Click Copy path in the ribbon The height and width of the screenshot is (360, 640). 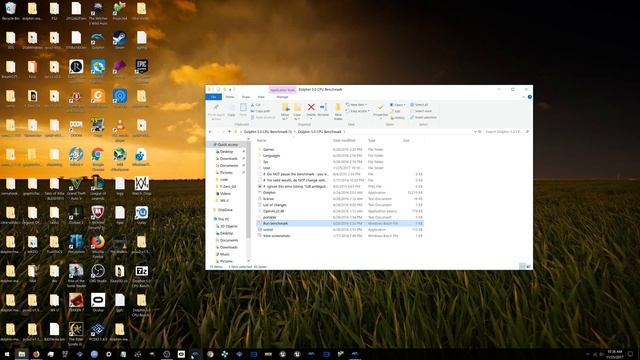coord(260,111)
